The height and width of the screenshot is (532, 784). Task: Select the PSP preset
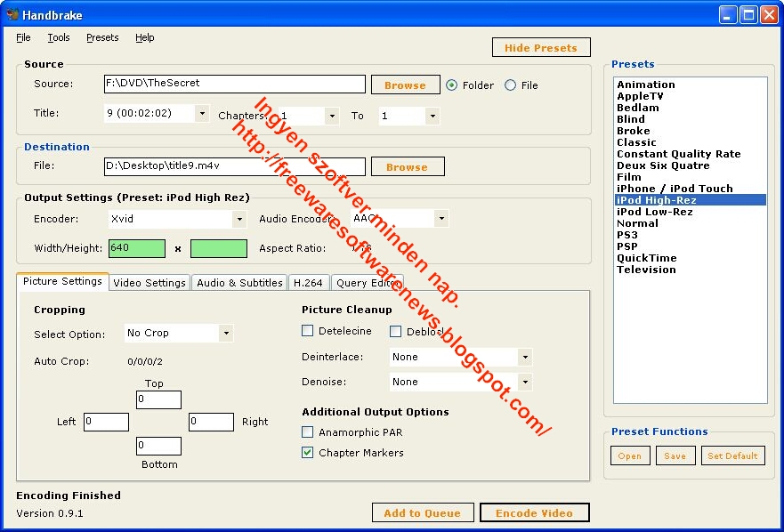coord(690,246)
